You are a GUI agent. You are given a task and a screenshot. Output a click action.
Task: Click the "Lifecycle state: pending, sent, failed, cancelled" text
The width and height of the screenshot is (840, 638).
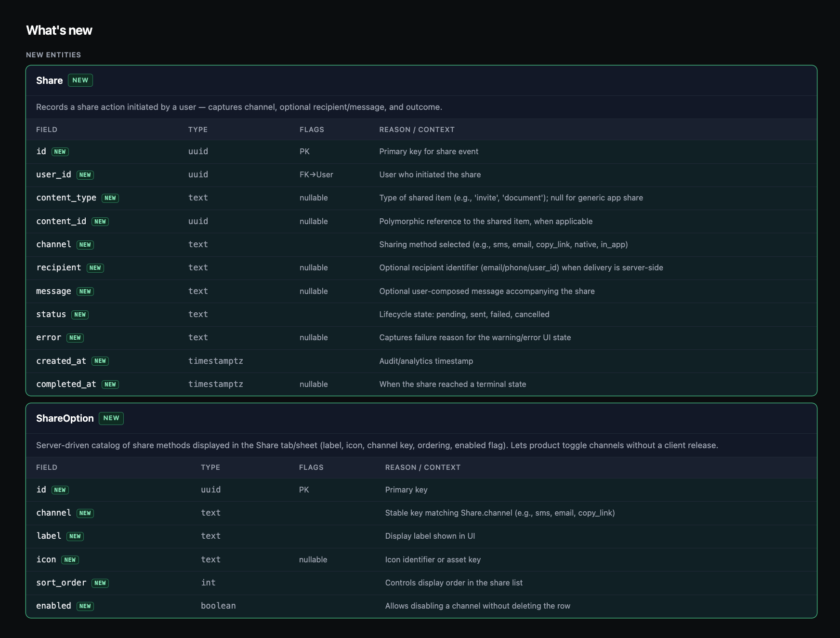pos(464,314)
